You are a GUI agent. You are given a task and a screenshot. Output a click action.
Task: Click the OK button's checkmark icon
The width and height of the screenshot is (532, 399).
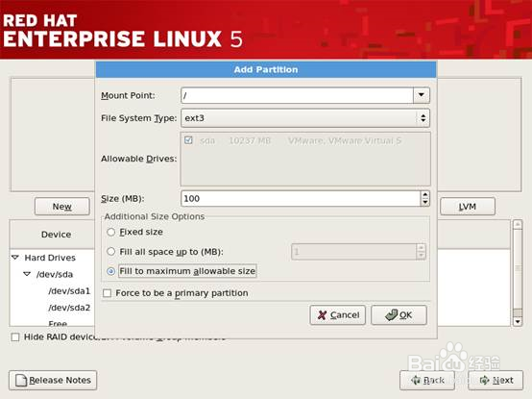[391, 314]
